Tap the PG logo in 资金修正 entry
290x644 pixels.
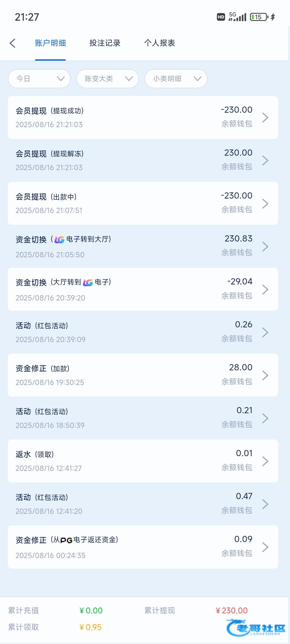(66, 540)
